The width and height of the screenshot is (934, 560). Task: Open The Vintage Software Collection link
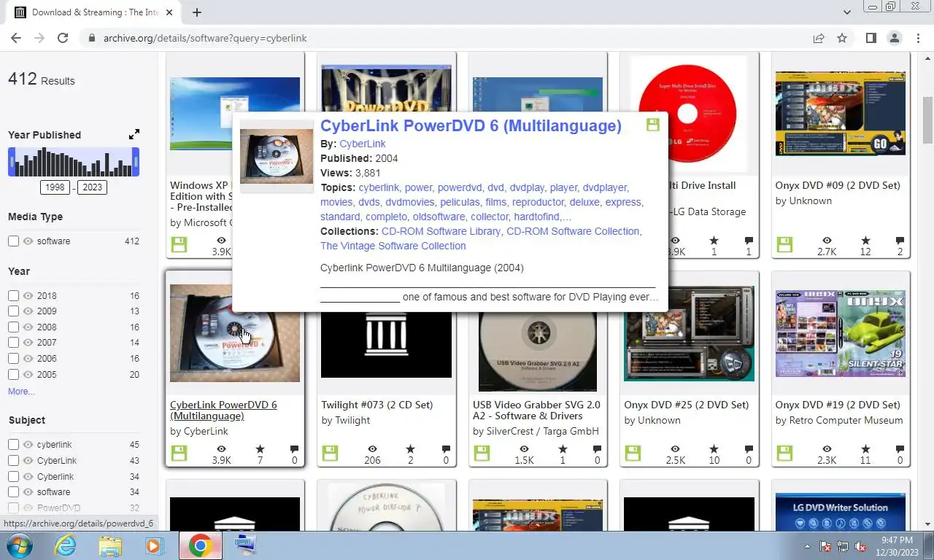[x=393, y=246]
